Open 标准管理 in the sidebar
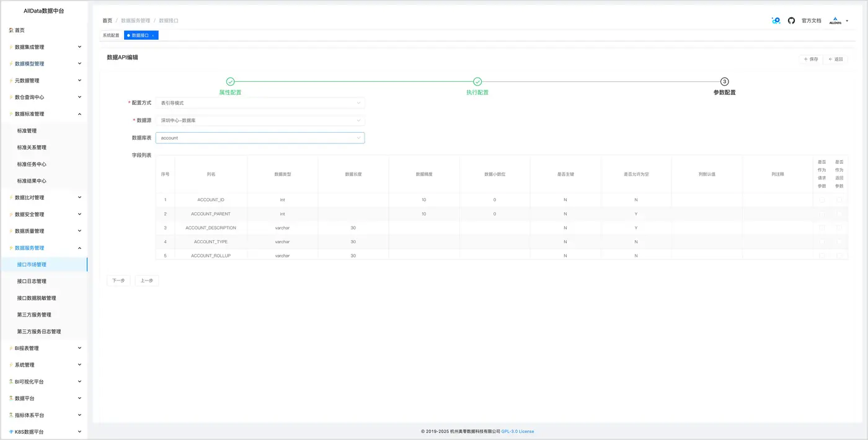The height and width of the screenshot is (440, 868). tap(27, 131)
